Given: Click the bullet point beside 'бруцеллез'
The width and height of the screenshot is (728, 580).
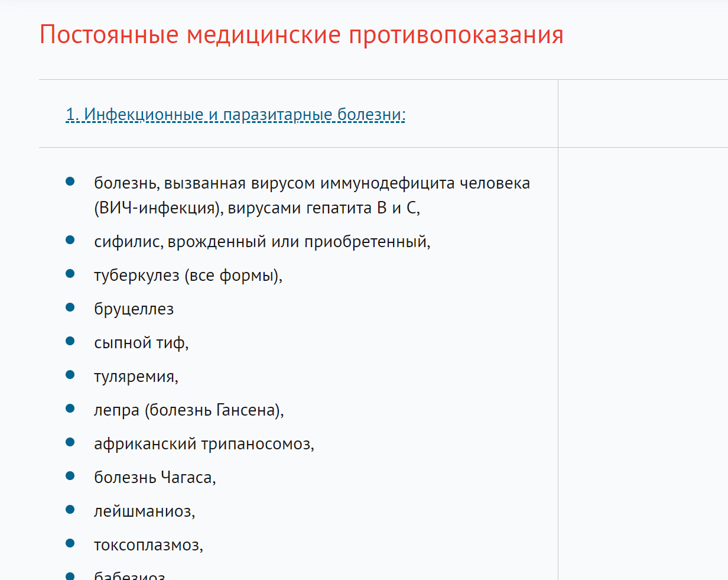Looking at the screenshot, I should tap(70, 307).
